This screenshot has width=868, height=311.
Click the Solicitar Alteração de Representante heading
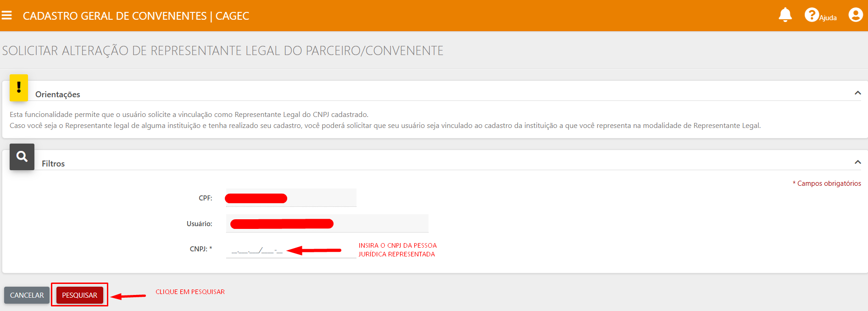(223, 50)
